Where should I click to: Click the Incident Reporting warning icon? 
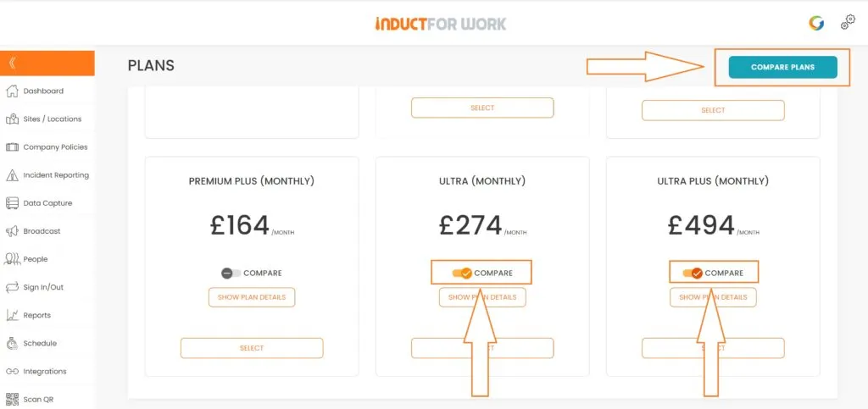coord(12,175)
